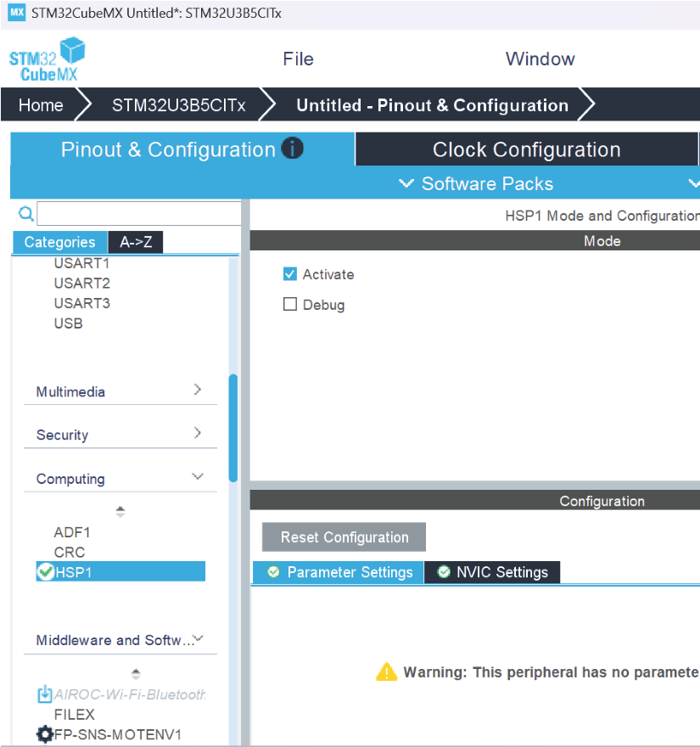Expand the Security category

(120, 434)
